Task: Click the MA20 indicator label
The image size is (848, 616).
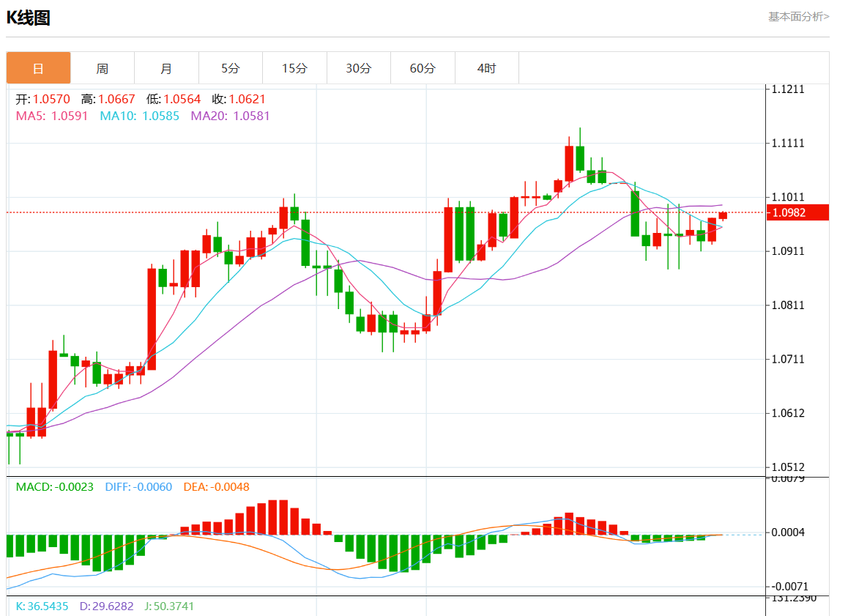Action: point(230,116)
